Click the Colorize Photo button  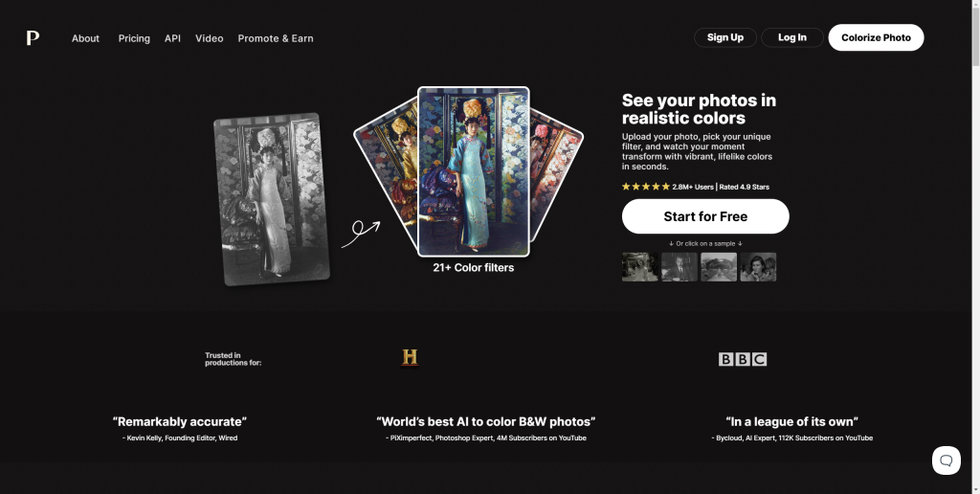(x=876, y=37)
